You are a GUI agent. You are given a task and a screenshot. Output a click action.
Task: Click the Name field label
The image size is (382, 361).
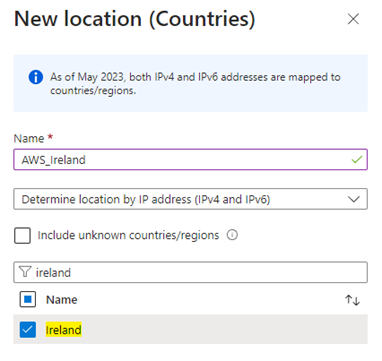tap(29, 138)
